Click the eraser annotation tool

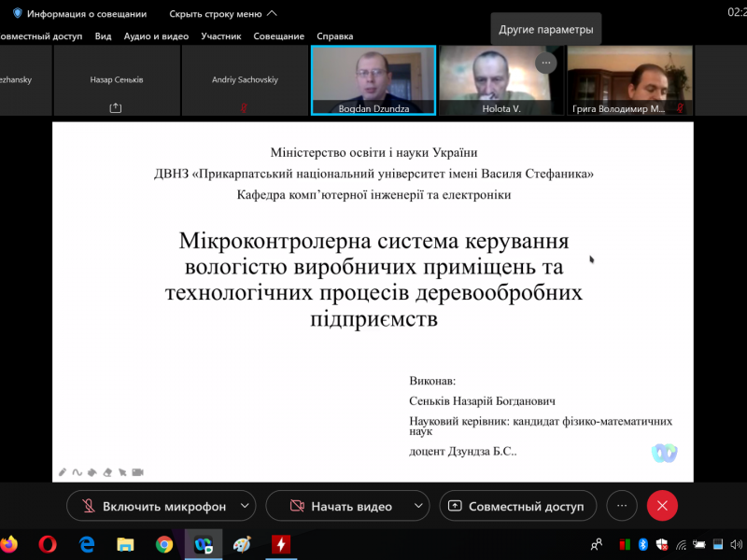coord(108,472)
